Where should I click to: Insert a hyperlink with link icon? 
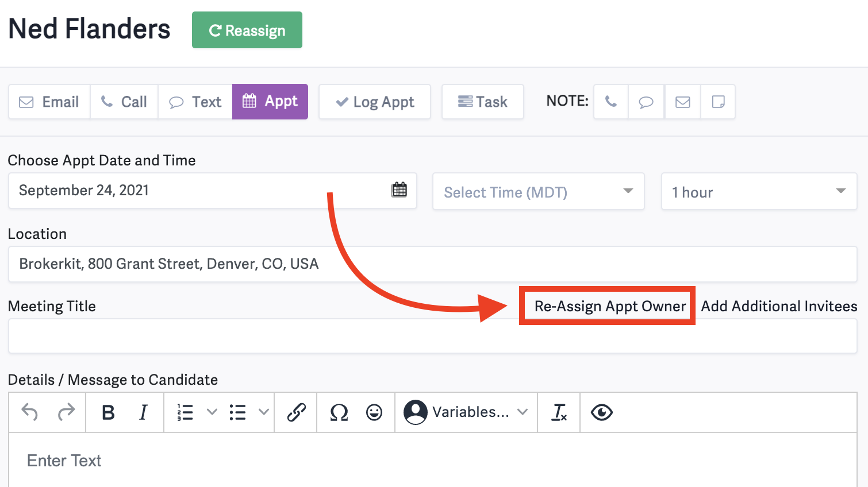[296, 412]
